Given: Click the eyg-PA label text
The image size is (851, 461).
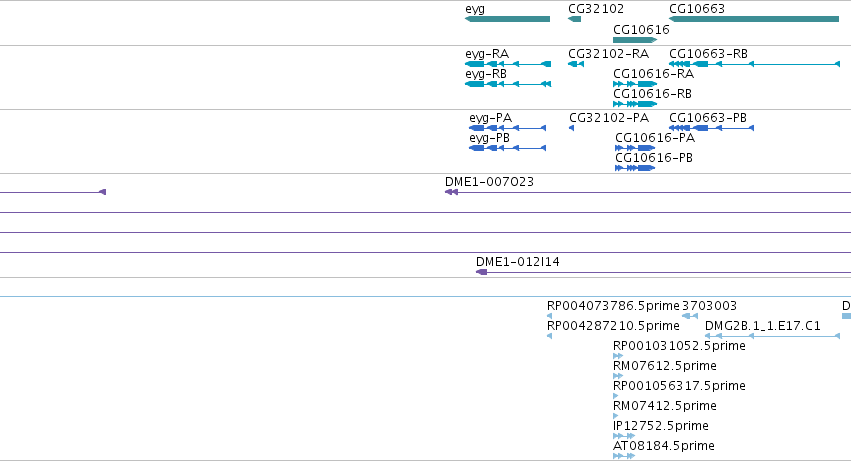Looking at the screenshot, I should [x=491, y=118].
